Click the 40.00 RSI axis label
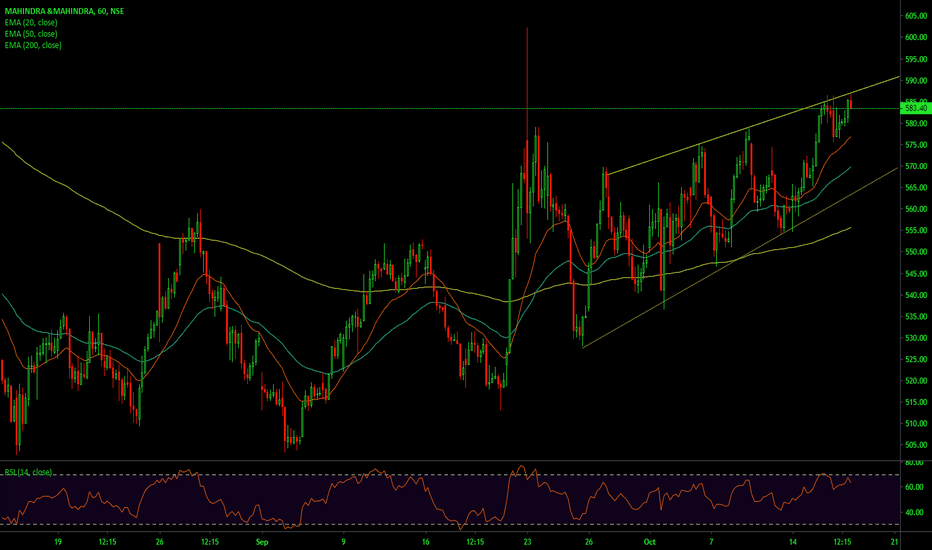This screenshot has width=932, height=550. (914, 513)
